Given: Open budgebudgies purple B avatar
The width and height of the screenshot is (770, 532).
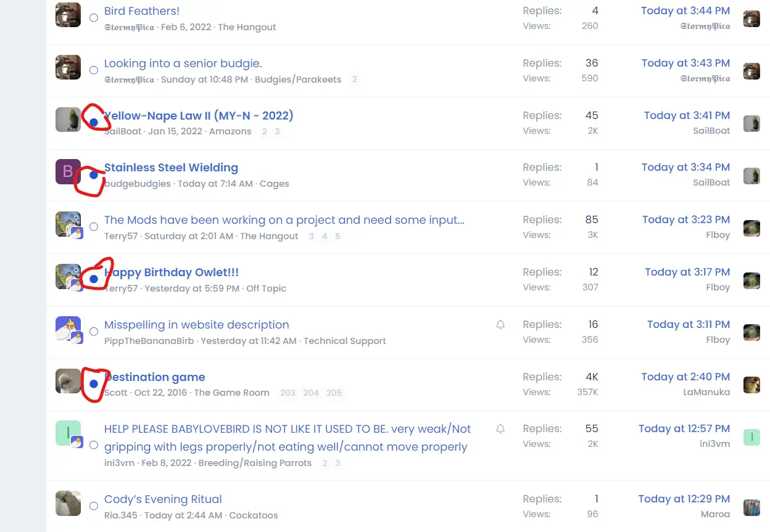Looking at the screenshot, I should click(x=68, y=171).
